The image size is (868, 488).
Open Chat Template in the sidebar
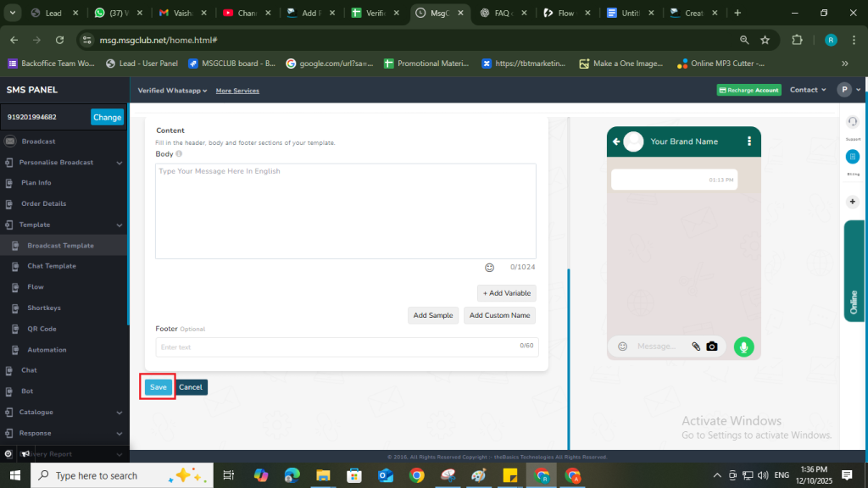(51, 266)
